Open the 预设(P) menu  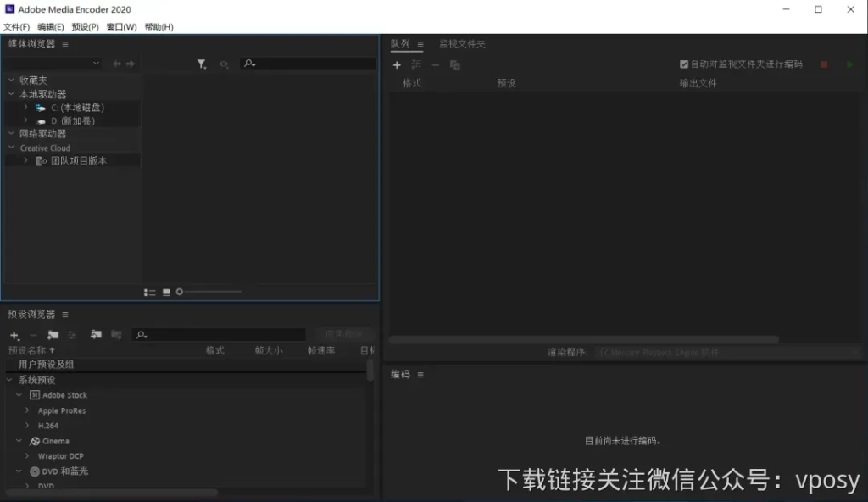click(x=85, y=26)
